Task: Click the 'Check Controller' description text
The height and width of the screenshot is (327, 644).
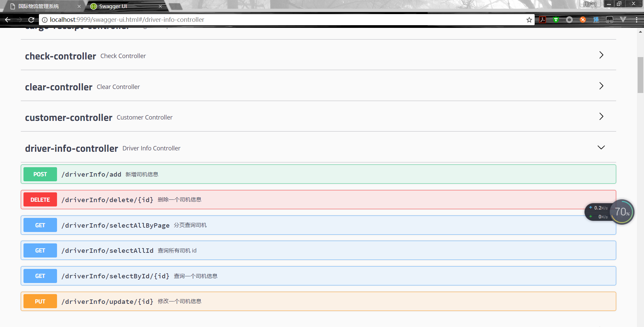Action: point(123,56)
